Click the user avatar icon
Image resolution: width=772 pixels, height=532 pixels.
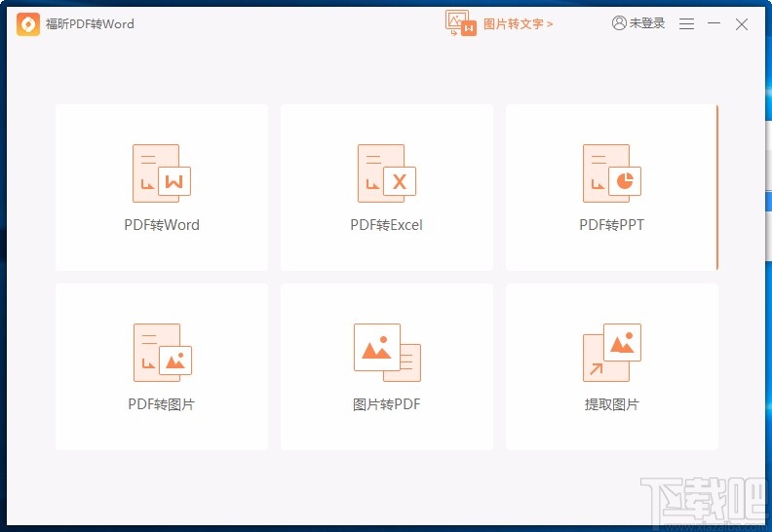(619, 23)
